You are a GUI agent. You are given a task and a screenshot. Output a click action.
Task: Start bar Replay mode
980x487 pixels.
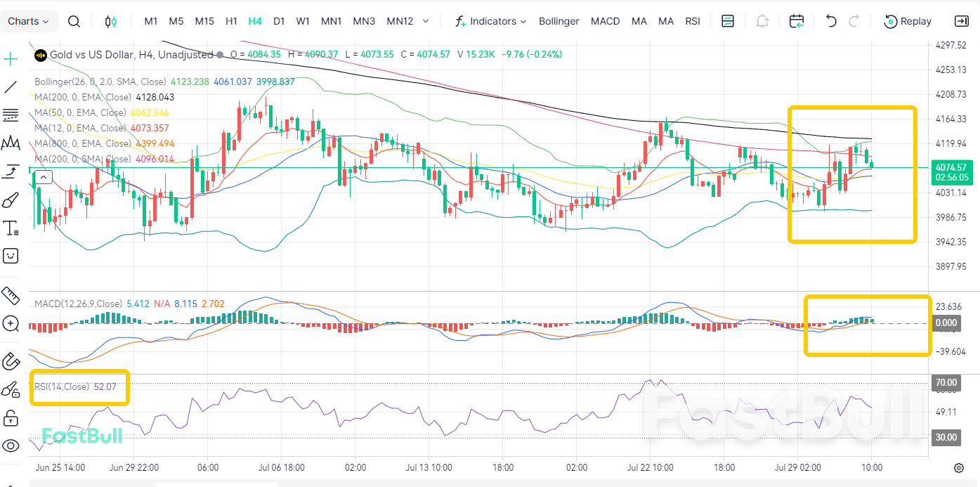908,21
